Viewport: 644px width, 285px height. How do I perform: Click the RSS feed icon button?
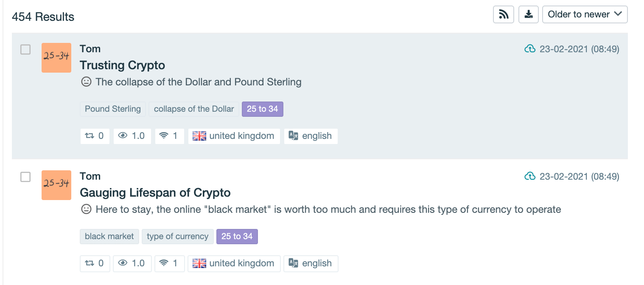coord(504,14)
